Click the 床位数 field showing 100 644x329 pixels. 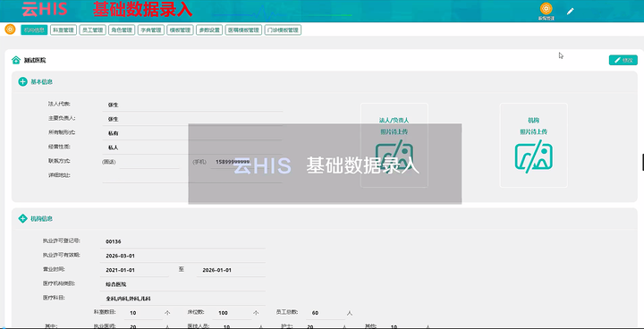(x=232, y=313)
